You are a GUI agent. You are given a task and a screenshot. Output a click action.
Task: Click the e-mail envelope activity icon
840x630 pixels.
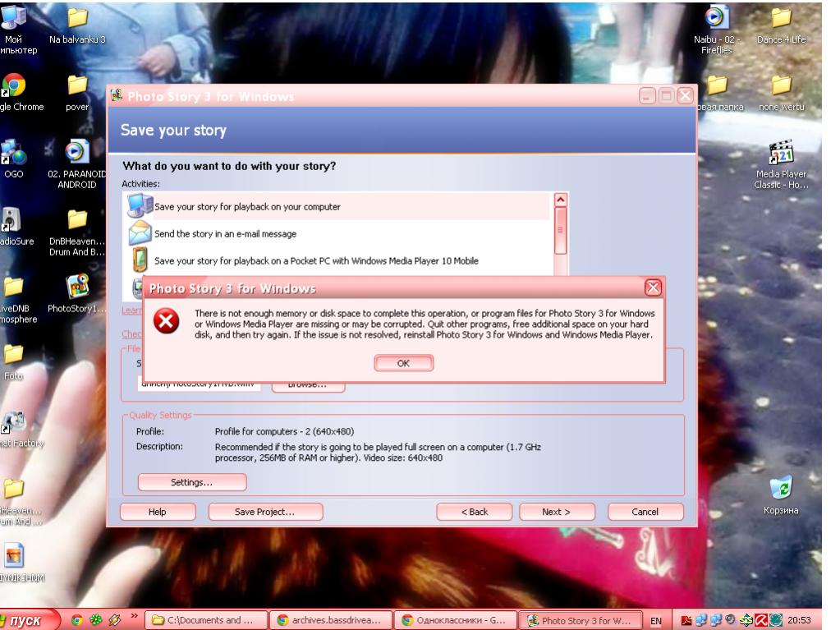(x=140, y=233)
